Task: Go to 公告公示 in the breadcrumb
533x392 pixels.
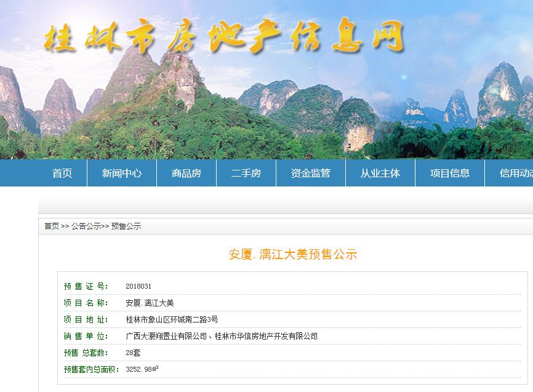Action: pos(86,226)
